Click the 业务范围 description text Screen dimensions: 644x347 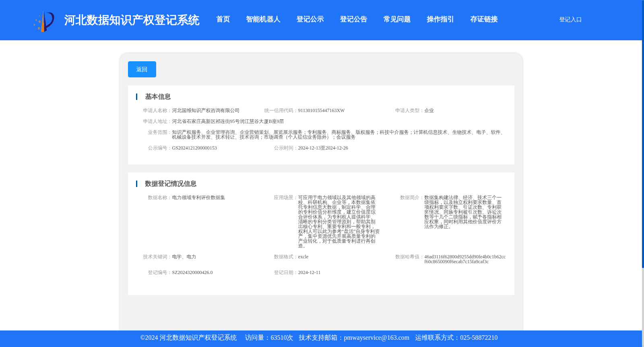[x=339, y=135]
